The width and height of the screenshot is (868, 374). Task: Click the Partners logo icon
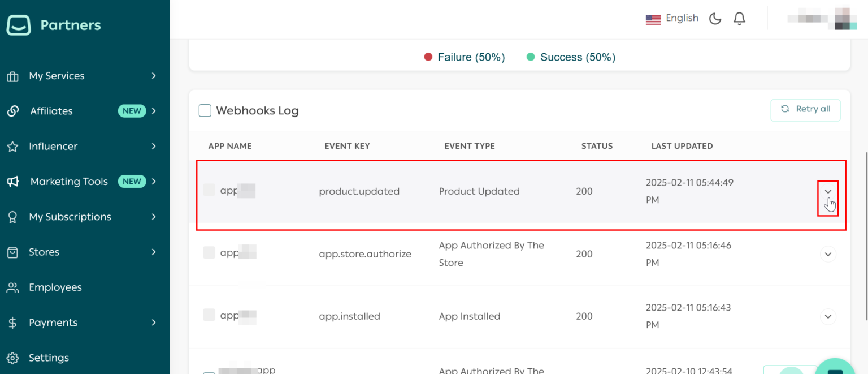pos(19,25)
